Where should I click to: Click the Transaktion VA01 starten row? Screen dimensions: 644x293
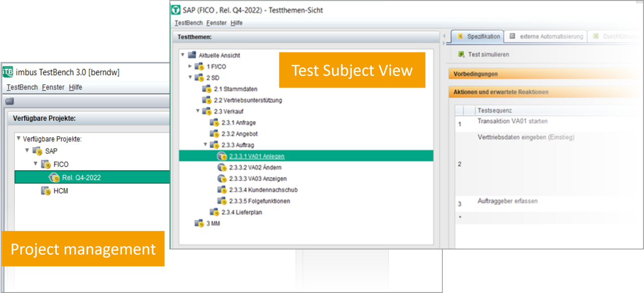click(x=512, y=121)
